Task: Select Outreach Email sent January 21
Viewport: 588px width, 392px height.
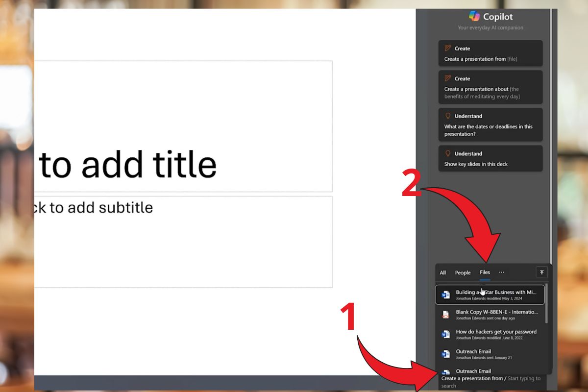Action: (x=490, y=354)
